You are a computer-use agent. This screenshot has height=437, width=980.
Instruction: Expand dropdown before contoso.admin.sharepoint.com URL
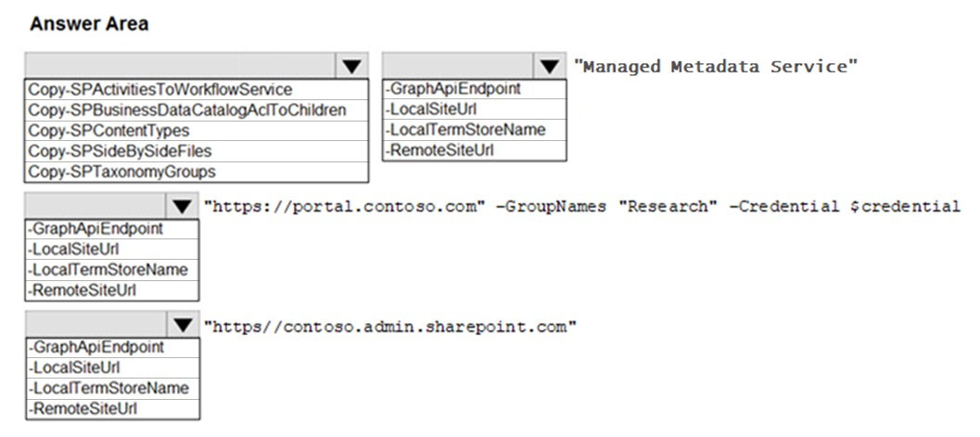[x=183, y=325]
